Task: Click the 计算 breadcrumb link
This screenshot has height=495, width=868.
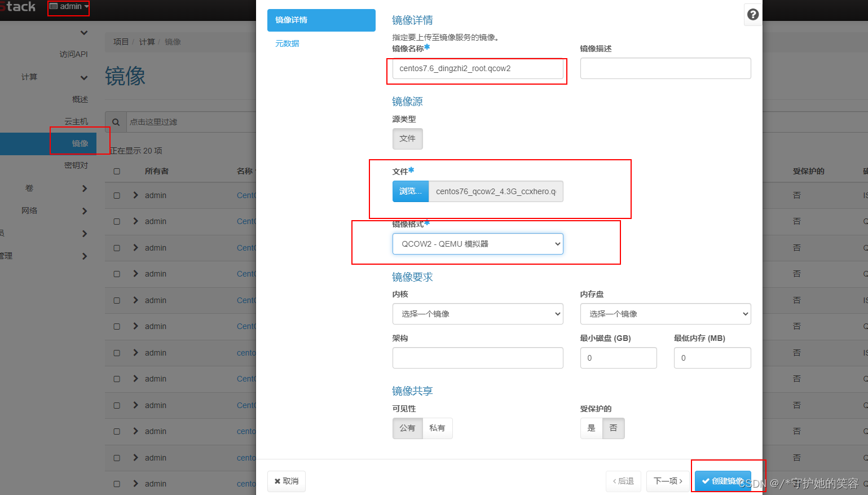Action: coord(147,42)
